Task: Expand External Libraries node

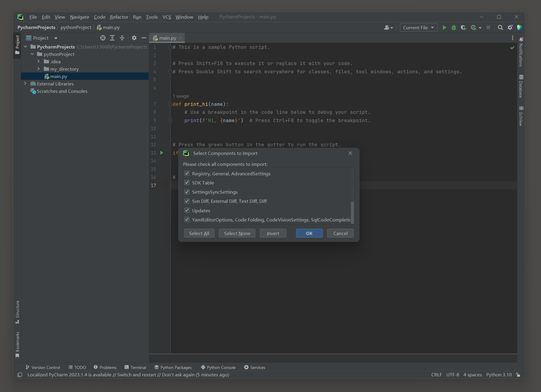Action: pyautogui.click(x=25, y=84)
